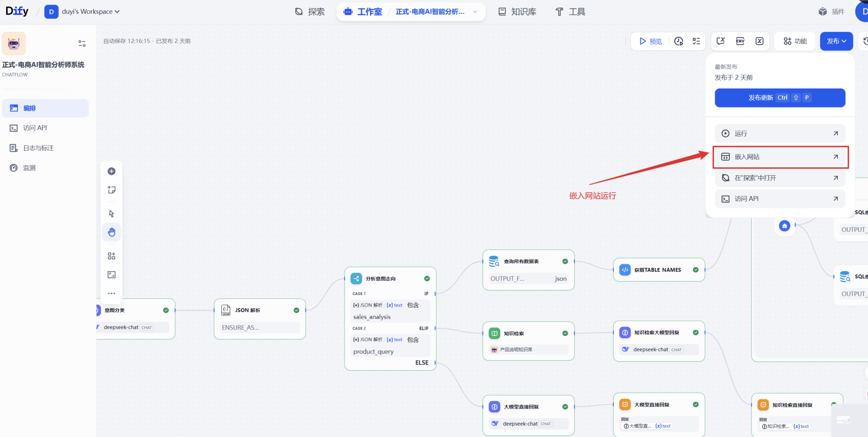Open the 知识库 knowledge tab
Viewport: 868px width, 437px height.
pos(517,12)
